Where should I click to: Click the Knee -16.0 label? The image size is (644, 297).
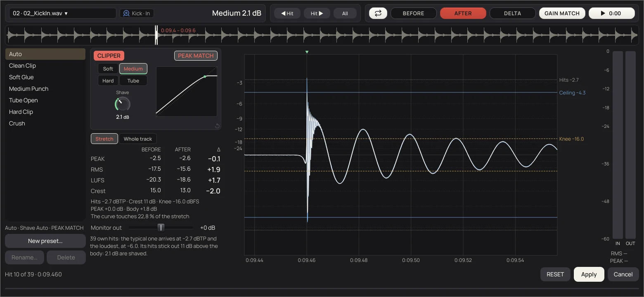571,139
